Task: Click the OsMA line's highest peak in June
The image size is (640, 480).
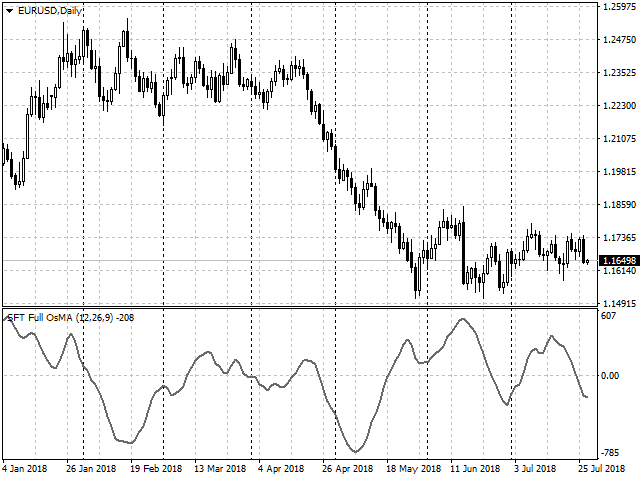Action: [462, 319]
